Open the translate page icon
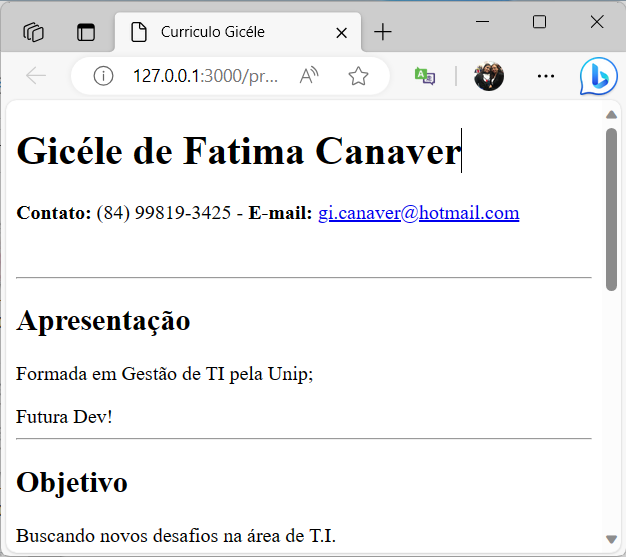This screenshot has height=557, width=626. [x=425, y=76]
